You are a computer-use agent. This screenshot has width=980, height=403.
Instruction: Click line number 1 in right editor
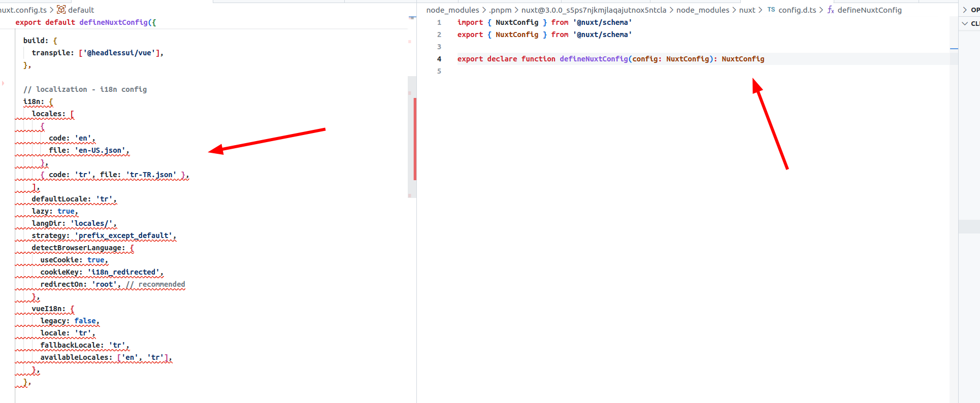click(x=439, y=22)
